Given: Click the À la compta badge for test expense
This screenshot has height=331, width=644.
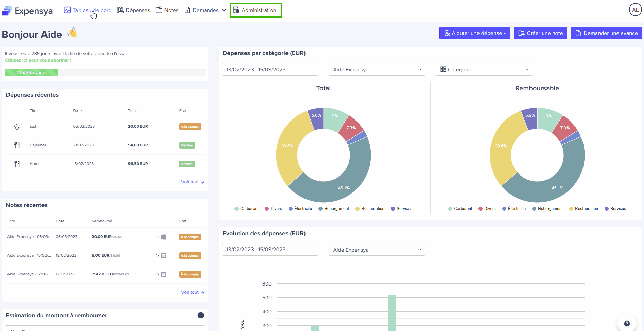Looking at the screenshot, I should pos(190,127).
